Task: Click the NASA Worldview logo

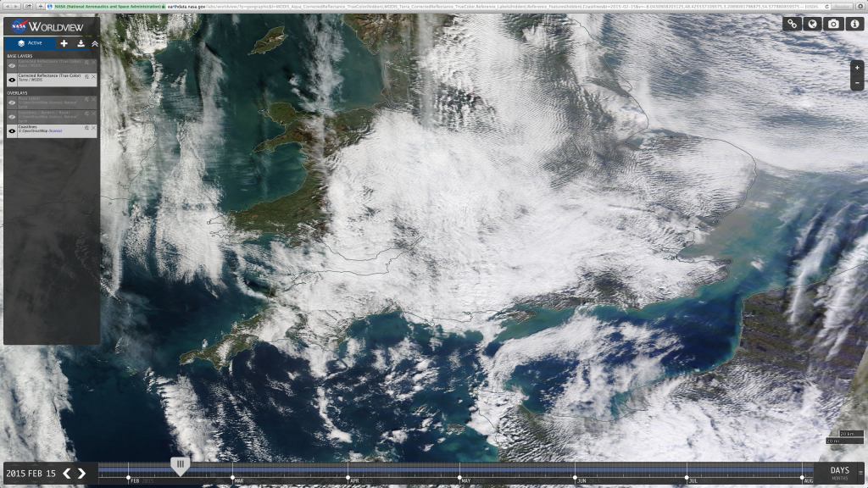Action: click(x=47, y=26)
